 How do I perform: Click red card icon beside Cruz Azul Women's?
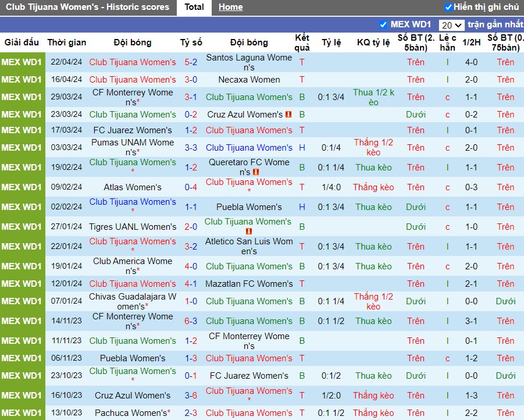click(x=288, y=115)
